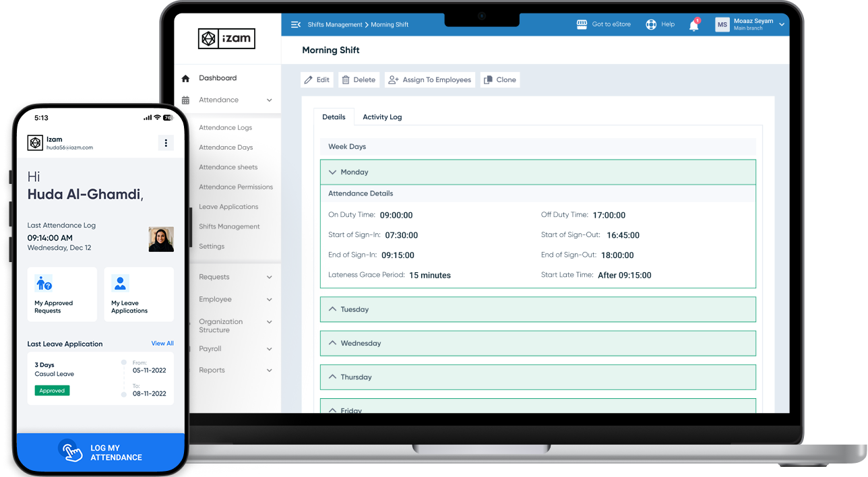The height and width of the screenshot is (477, 868).
Task: Open the phone's three-dot options menu
Action: (166, 143)
